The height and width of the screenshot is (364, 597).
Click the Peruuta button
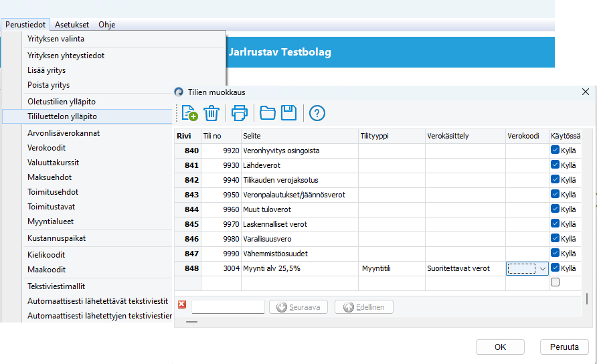point(564,347)
